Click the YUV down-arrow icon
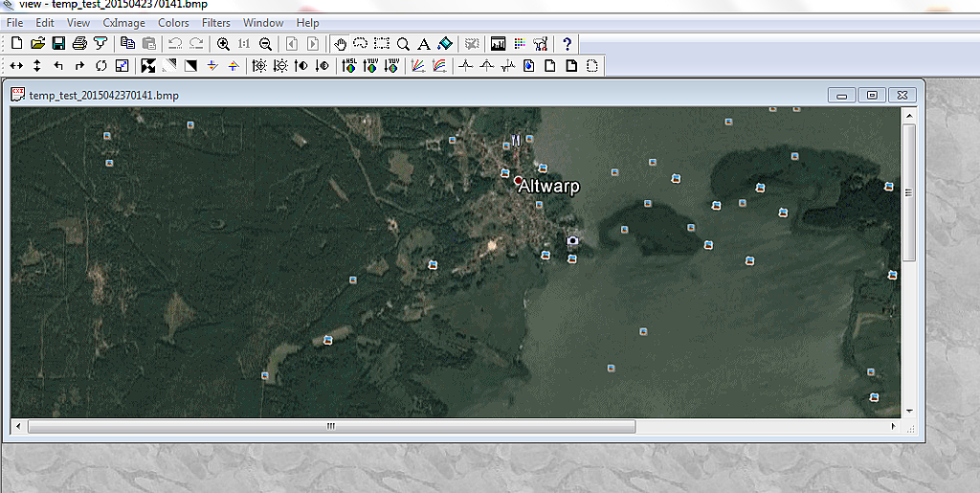Image resolution: width=980 pixels, height=493 pixels. pyautogui.click(x=391, y=65)
